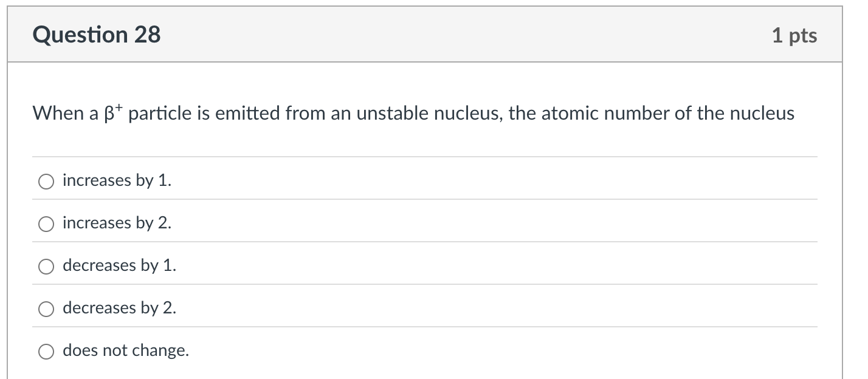Click the answer row containing "does not change."
The height and width of the screenshot is (379, 868).
pos(365,351)
